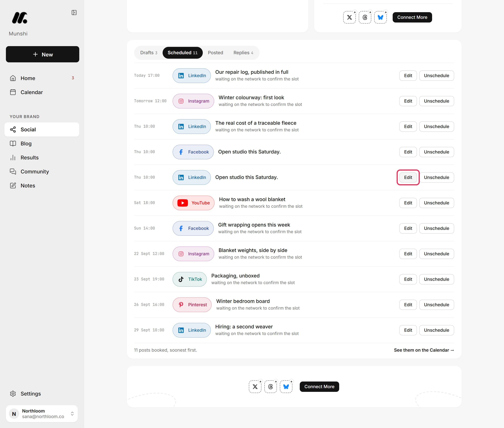Screen dimensions: 504x428
Task: Click Connect More in the bottom card
Action: [319, 386]
